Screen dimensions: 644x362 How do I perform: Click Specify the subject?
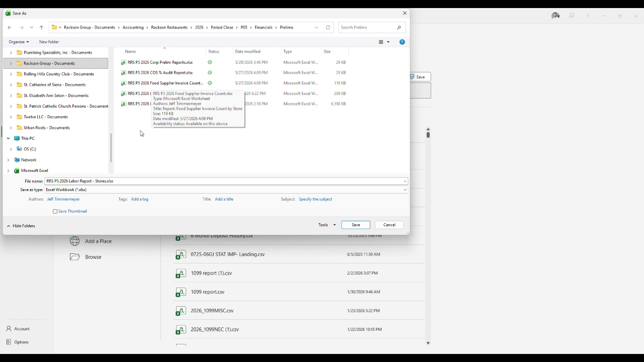(x=315, y=199)
